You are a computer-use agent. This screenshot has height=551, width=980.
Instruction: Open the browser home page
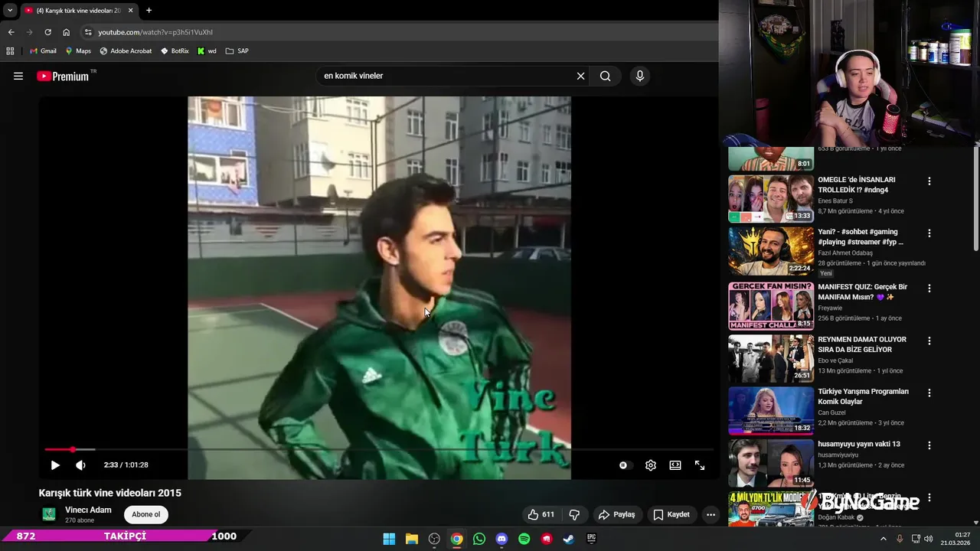click(x=66, y=32)
